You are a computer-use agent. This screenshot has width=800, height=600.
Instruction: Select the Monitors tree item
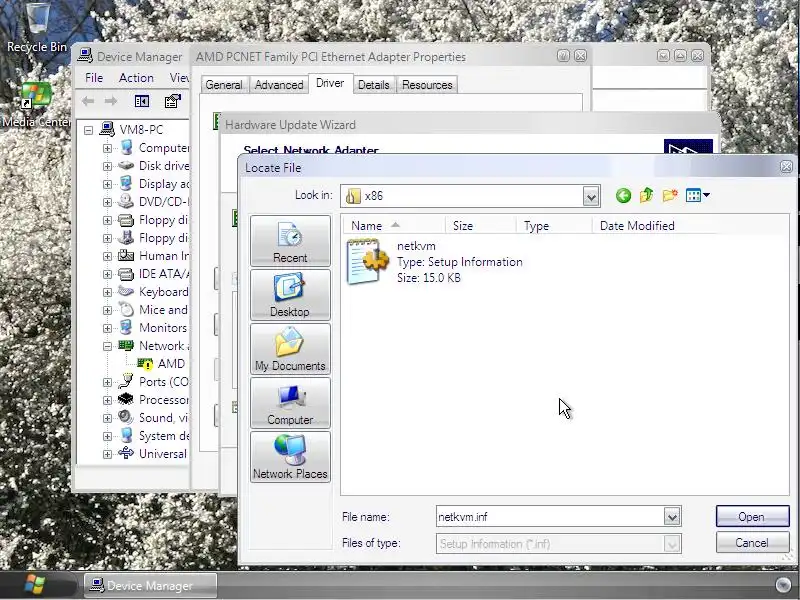click(163, 328)
